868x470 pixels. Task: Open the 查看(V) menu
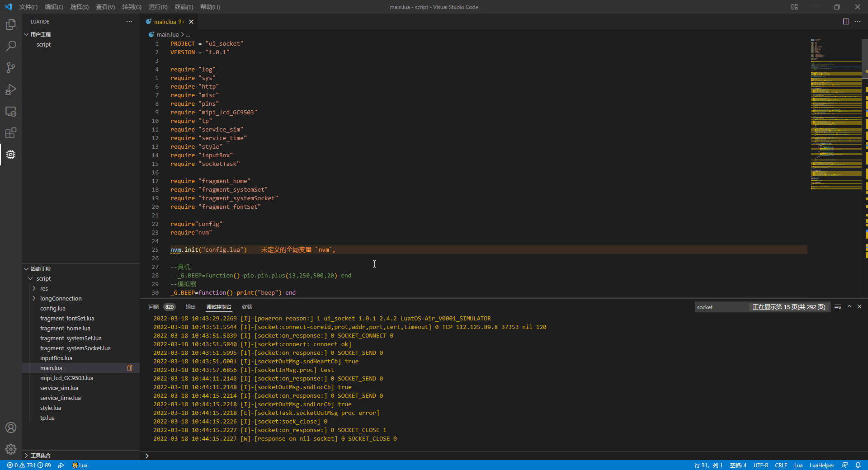(105, 7)
